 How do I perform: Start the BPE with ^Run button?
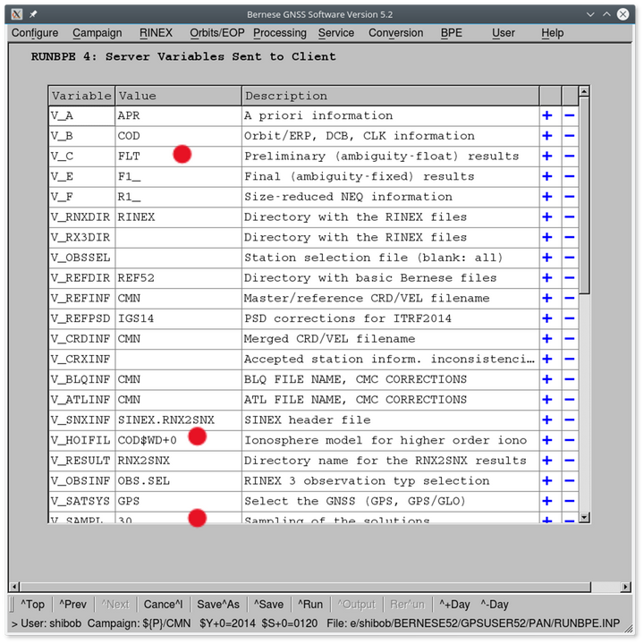(x=310, y=605)
